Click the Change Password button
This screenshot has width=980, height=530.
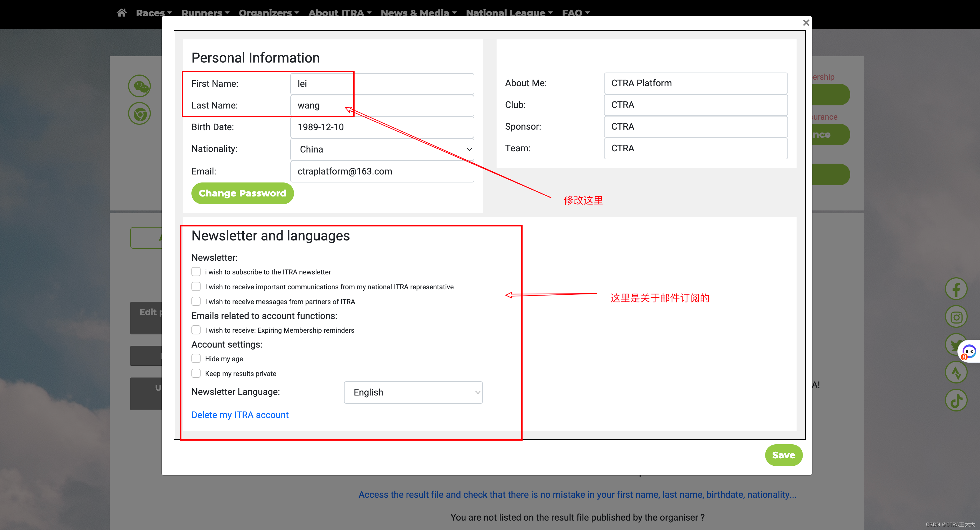click(242, 193)
